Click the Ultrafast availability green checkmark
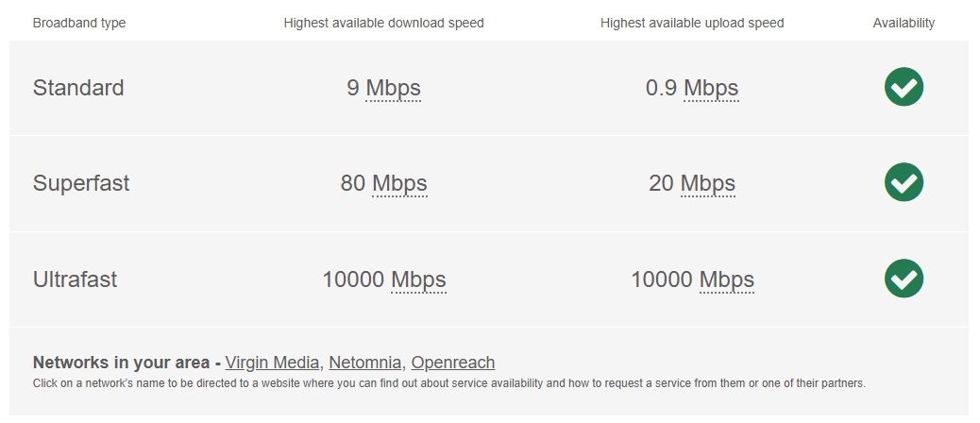The height and width of the screenshot is (423, 980). [904, 279]
